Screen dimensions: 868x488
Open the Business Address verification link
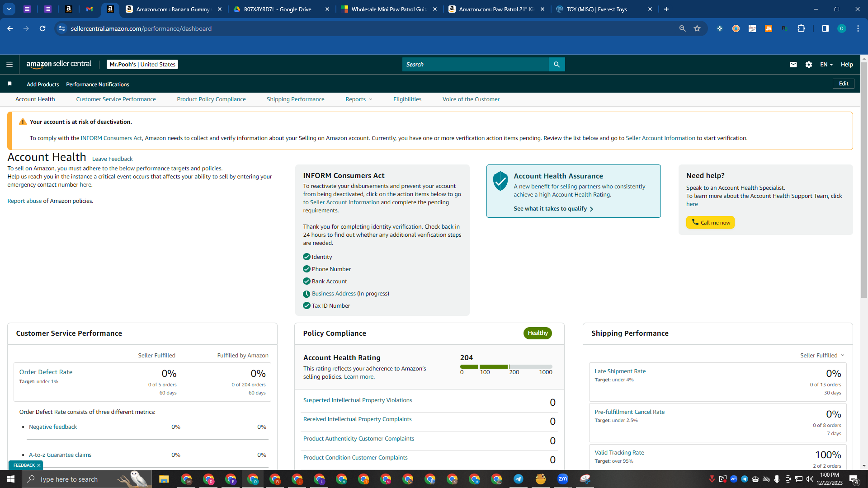pos(334,294)
